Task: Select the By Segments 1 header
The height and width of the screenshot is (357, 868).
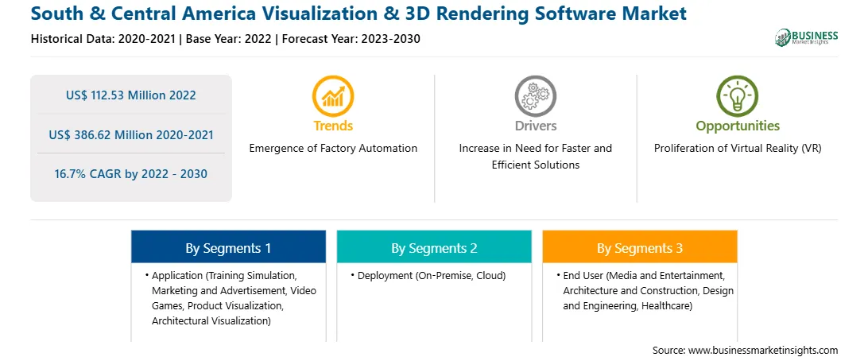Action: (x=228, y=246)
